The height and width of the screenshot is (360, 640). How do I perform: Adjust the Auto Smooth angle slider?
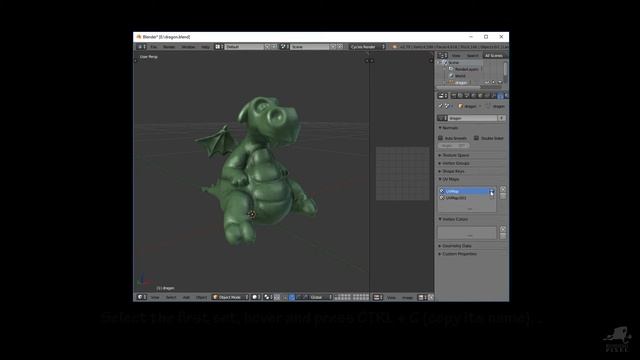453,146
